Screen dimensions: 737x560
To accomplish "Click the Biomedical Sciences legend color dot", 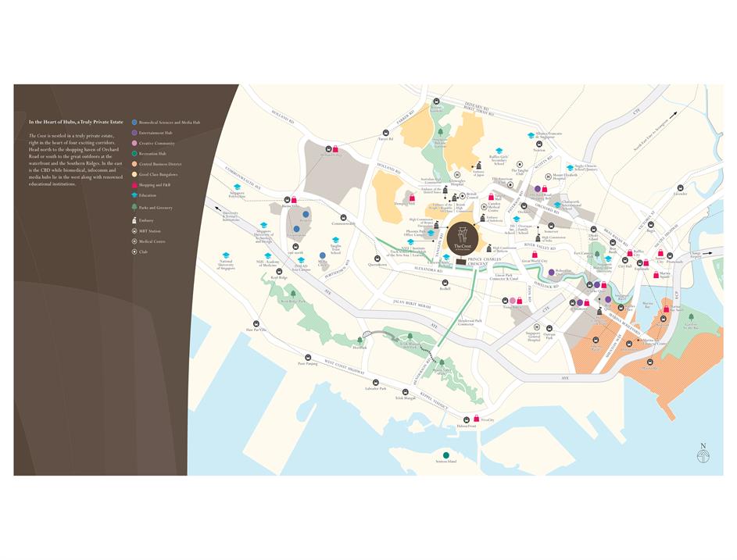I will 134,123.
